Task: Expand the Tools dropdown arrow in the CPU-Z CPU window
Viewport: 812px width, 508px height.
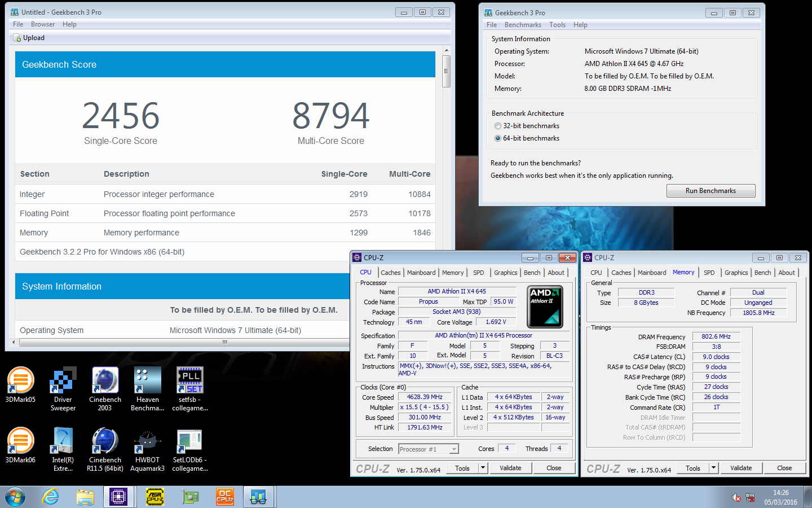Action: [483, 468]
